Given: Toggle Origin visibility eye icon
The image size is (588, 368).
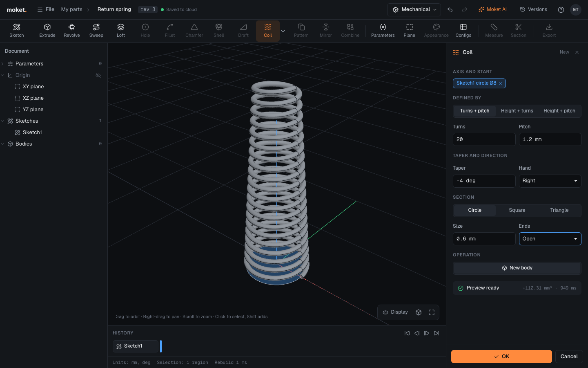Looking at the screenshot, I should (x=98, y=75).
